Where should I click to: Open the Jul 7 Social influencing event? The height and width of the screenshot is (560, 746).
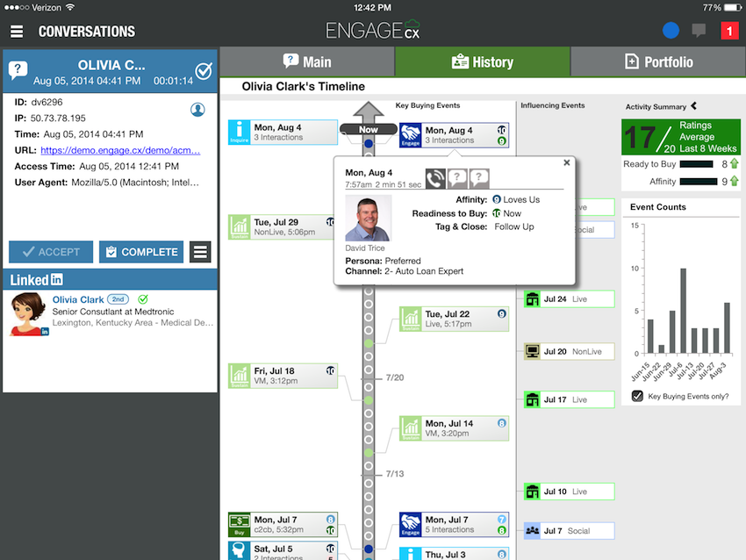tap(569, 531)
